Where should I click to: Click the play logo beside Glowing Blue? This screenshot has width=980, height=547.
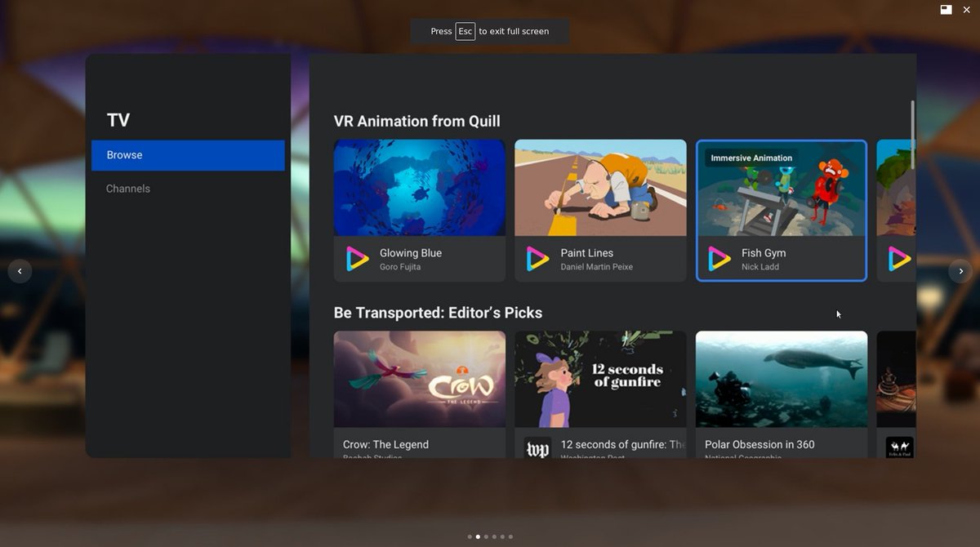click(x=357, y=259)
